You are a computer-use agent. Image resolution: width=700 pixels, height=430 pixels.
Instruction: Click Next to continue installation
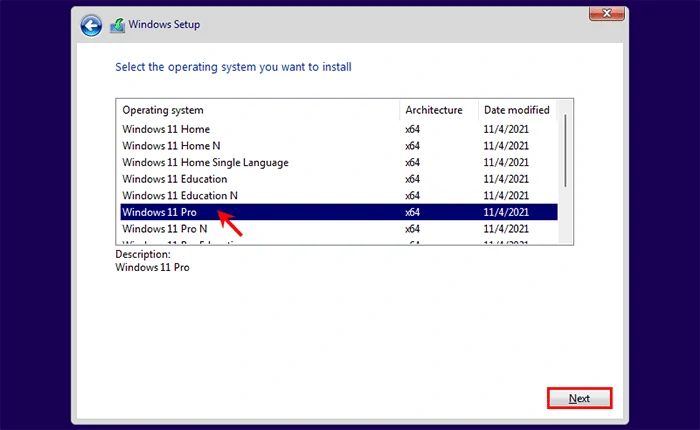click(x=579, y=398)
